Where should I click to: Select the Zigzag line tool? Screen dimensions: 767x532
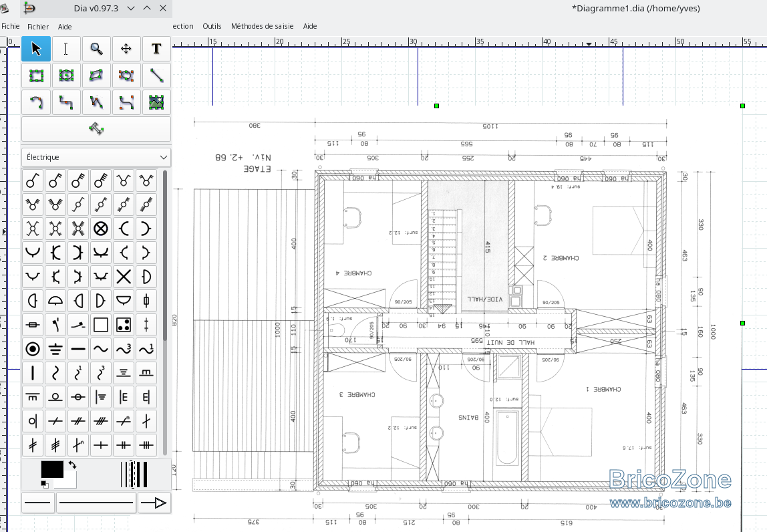[66, 102]
